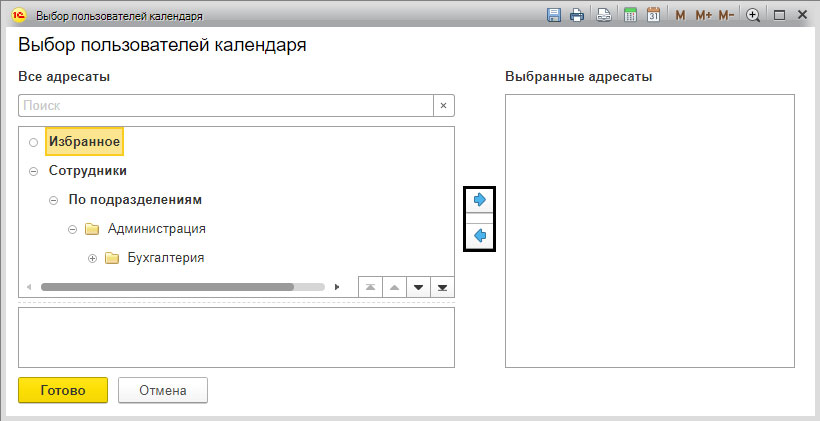This screenshot has height=421, width=820.
Task: Clear search with the × button
Action: click(x=443, y=105)
